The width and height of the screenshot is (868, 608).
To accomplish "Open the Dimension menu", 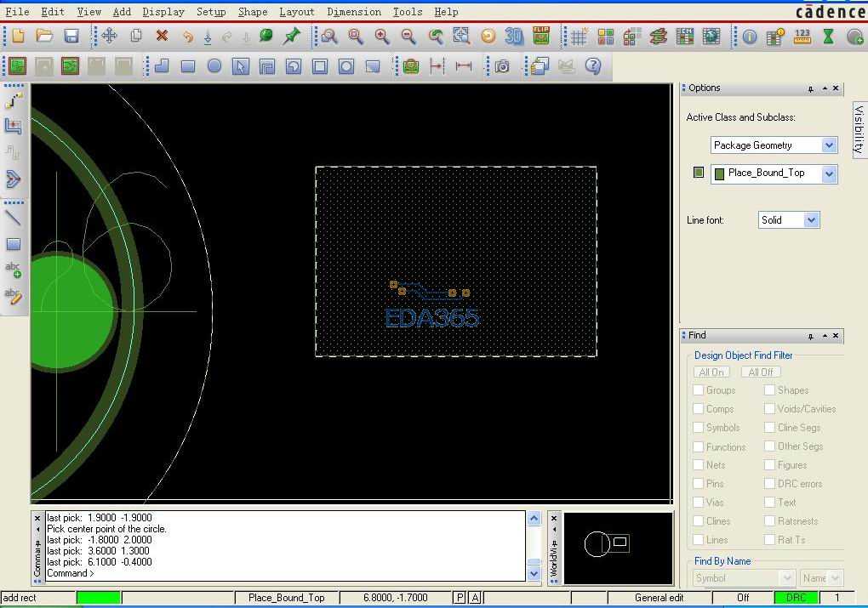I will pos(354,12).
